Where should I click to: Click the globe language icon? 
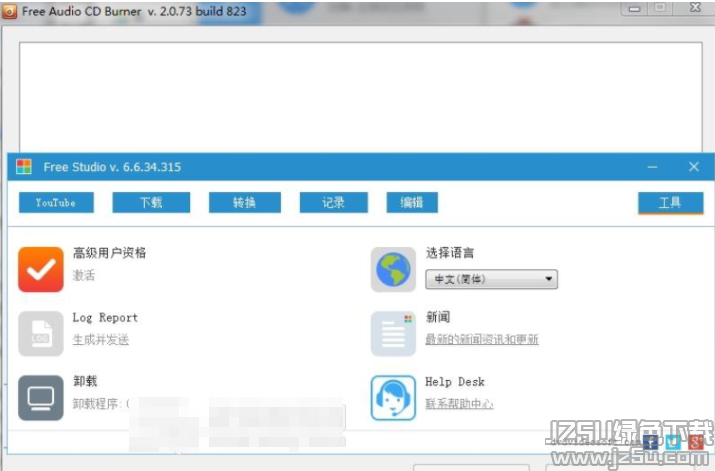(x=393, y=269)
